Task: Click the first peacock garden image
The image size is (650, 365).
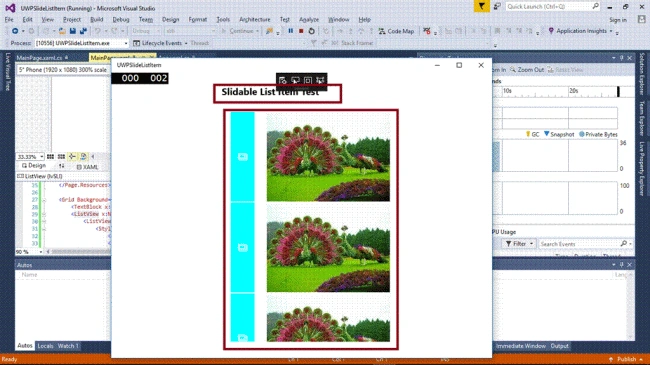Action: tap(328, 157)
